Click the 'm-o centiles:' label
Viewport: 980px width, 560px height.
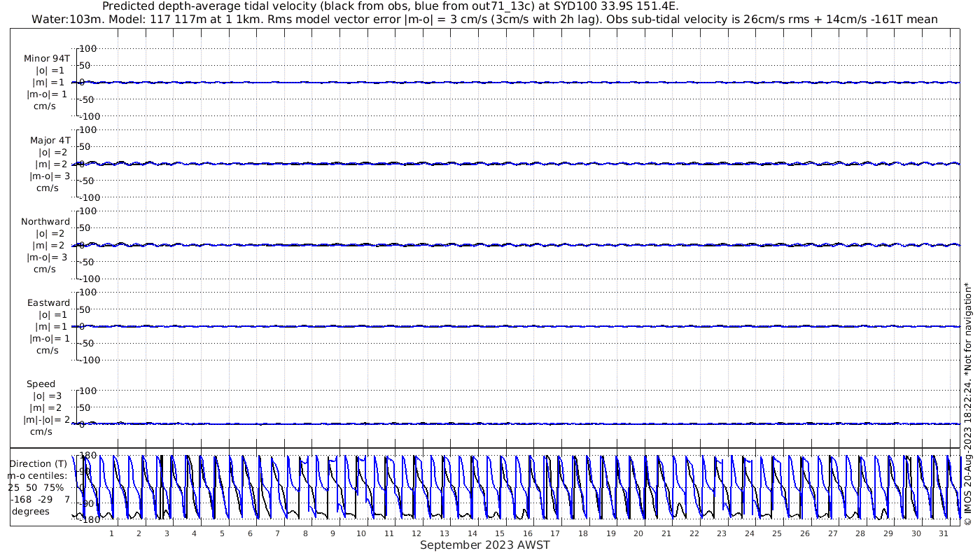pos(38,476)
